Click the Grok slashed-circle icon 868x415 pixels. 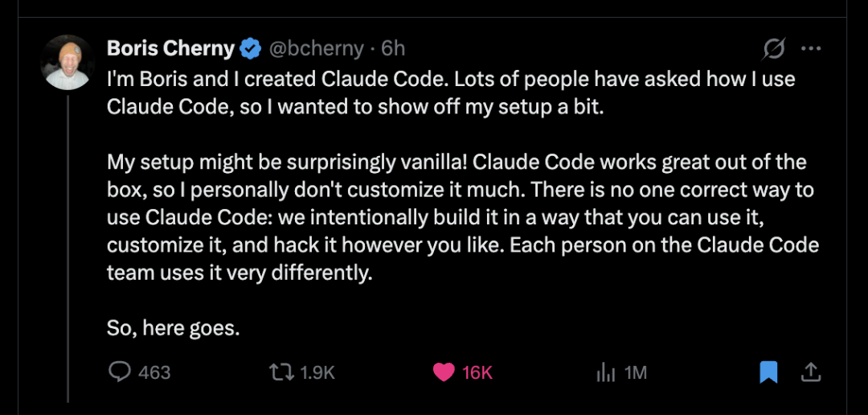pyautogui.click(x=773, y=49)
